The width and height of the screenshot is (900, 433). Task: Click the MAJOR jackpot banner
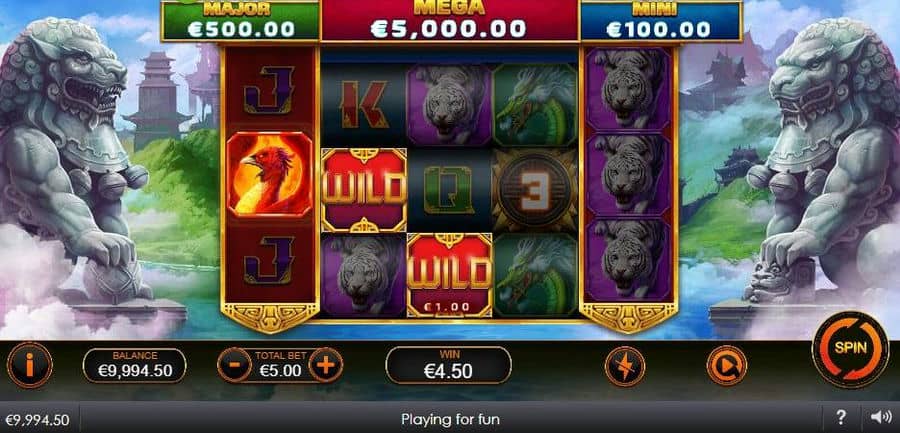(x=240, y=21)
